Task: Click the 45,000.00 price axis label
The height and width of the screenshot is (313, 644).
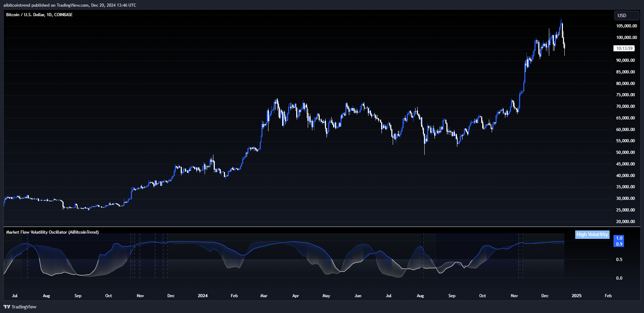Action: [x=625, y=164]
